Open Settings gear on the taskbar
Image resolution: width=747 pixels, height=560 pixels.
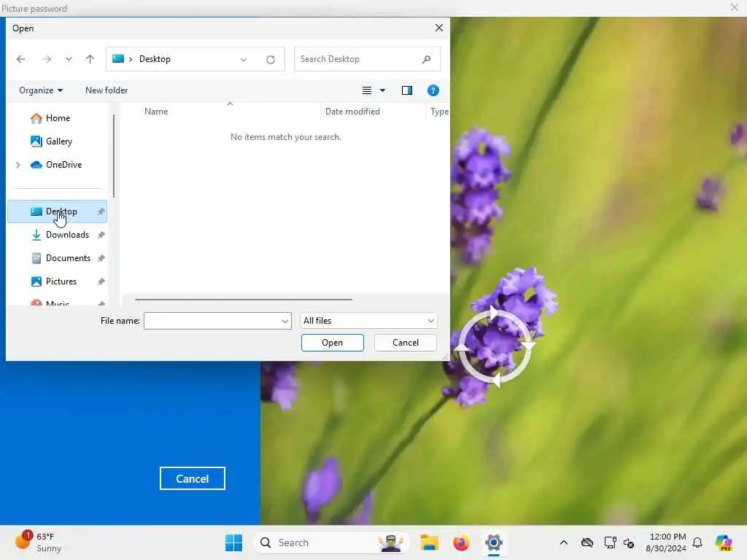(x=494, y=542)
